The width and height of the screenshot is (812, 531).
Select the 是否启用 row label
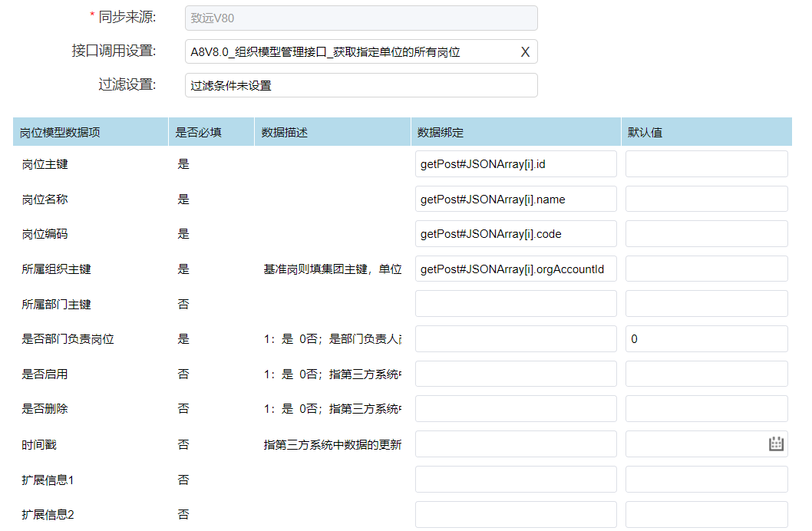(45, 374)
